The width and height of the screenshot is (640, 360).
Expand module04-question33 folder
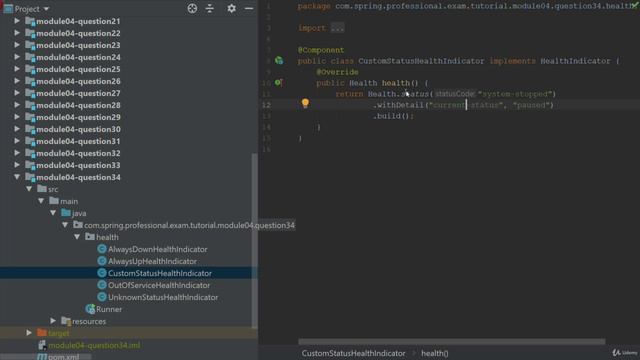tap(17, 165)
